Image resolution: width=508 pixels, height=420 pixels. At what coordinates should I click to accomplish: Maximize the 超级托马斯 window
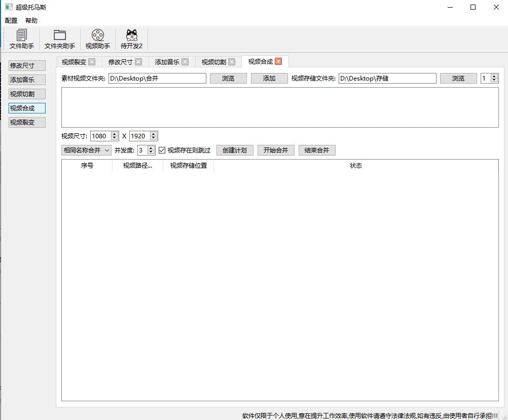473,7
